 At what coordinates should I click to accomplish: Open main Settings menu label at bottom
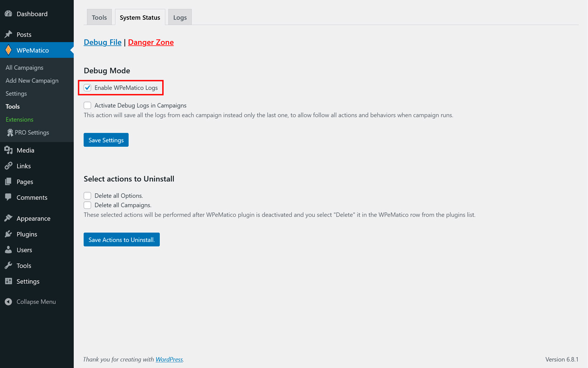coord(28,282)
